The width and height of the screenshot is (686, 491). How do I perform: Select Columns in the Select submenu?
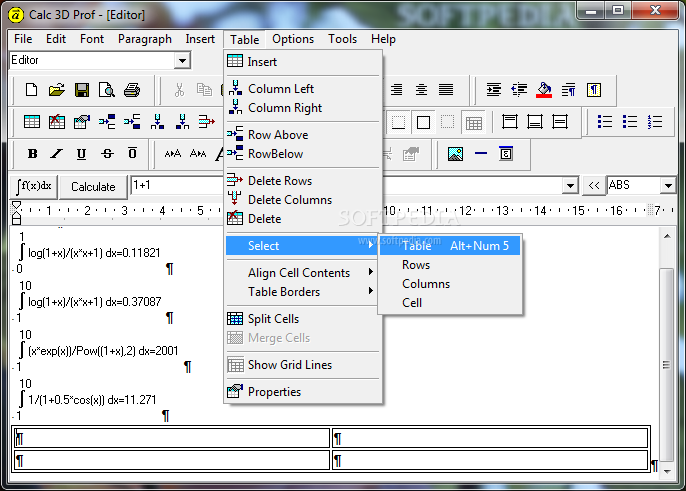[450, 284]
